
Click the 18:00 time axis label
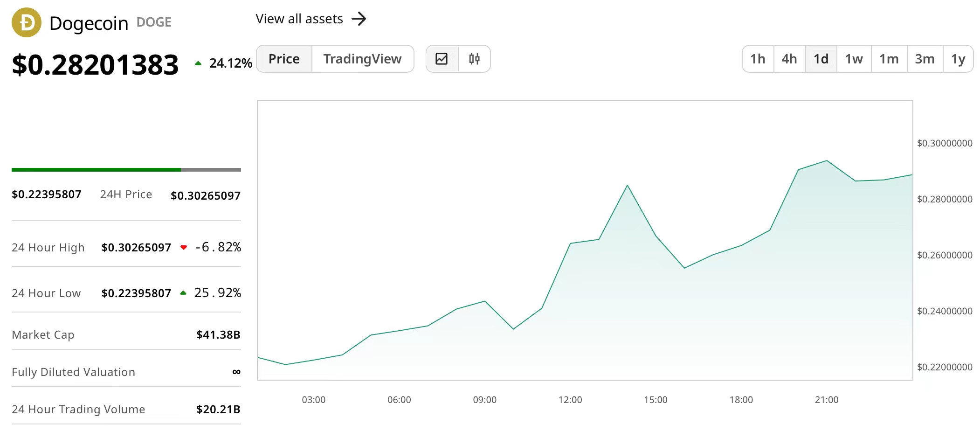click(741, 400)
